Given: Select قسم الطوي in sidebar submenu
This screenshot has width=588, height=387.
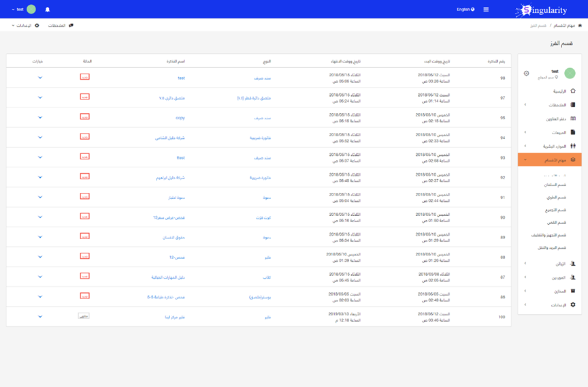Looking at the screenshot, I should [556, 197].
